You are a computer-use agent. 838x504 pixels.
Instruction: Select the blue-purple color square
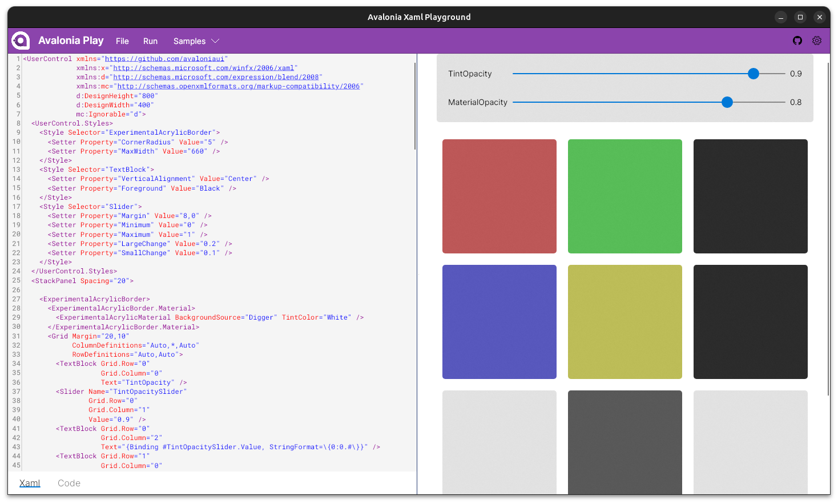pyautogui.click(x=499, y=322)
